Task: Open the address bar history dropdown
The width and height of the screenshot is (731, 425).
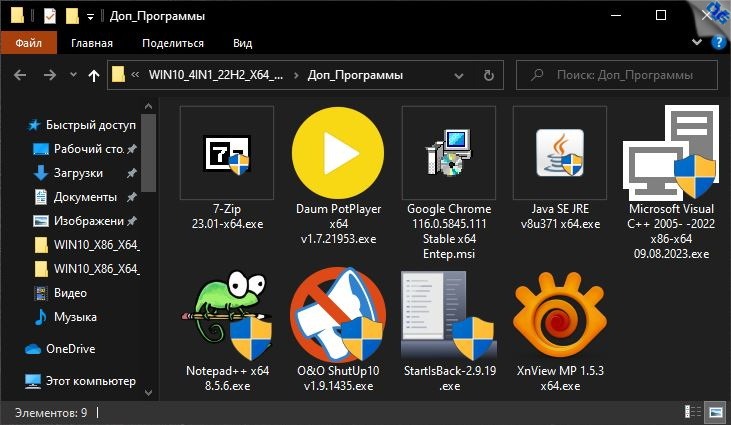Action: pos(459,75)
